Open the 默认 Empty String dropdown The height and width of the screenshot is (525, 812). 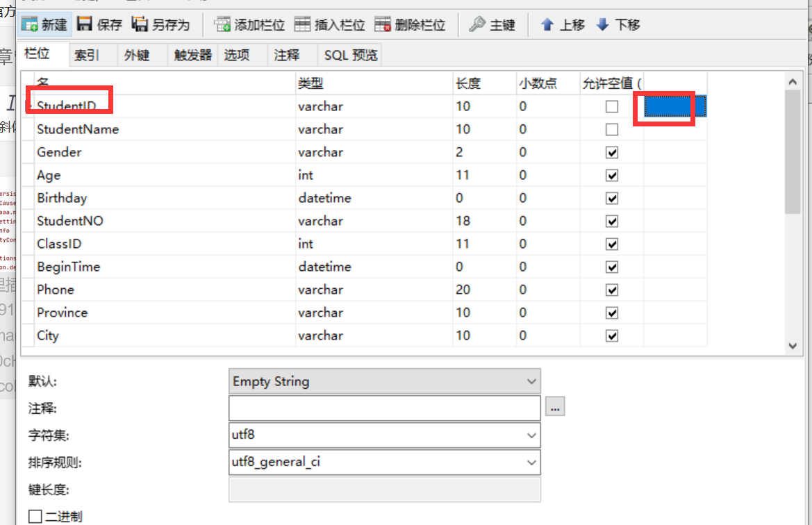[384, 381]
